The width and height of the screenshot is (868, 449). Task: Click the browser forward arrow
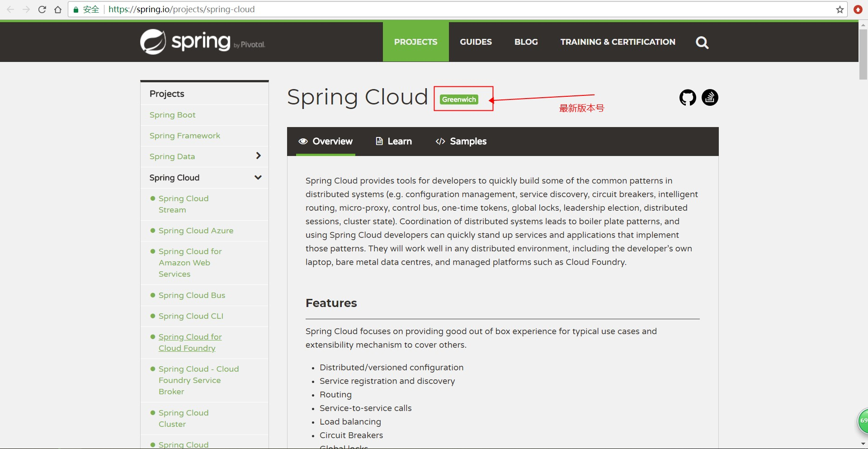26,9
